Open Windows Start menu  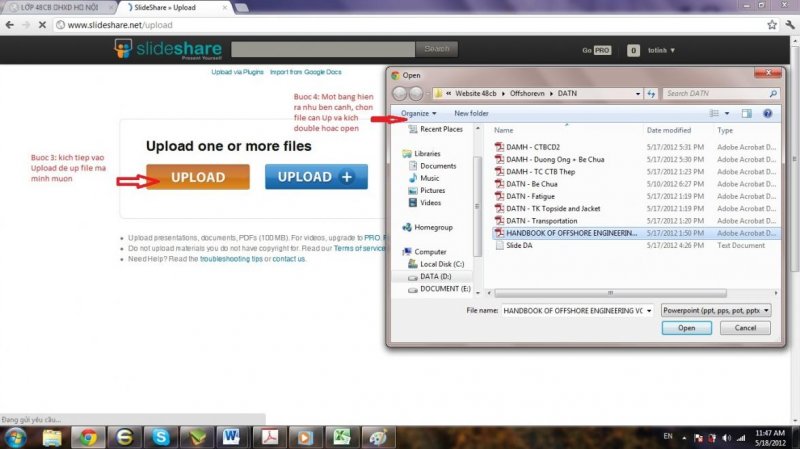[x=14, y=438]
